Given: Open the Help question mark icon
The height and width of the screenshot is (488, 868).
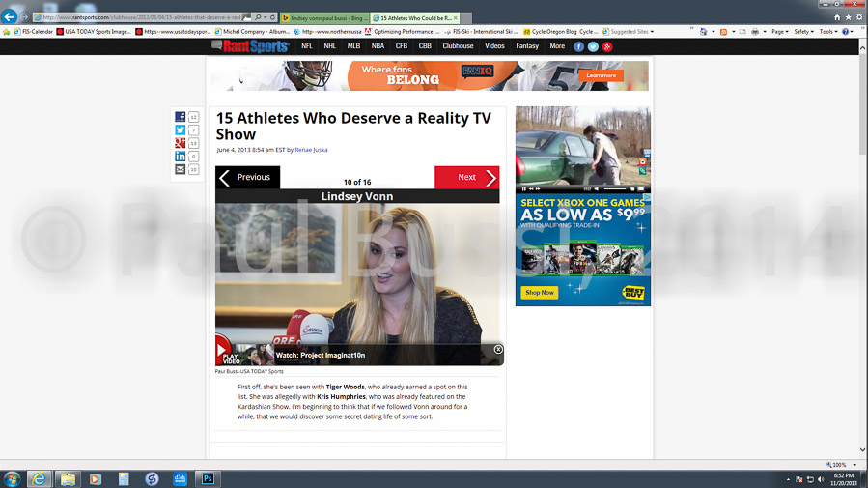Looking at the screenshot, I should click(x=845, y=32).
